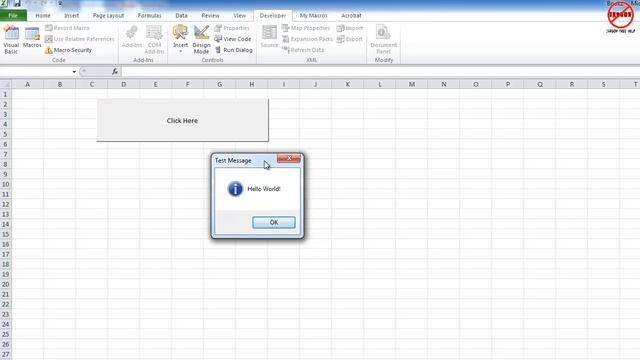Switch to the Page Layout tab

[x=108, y=16]
